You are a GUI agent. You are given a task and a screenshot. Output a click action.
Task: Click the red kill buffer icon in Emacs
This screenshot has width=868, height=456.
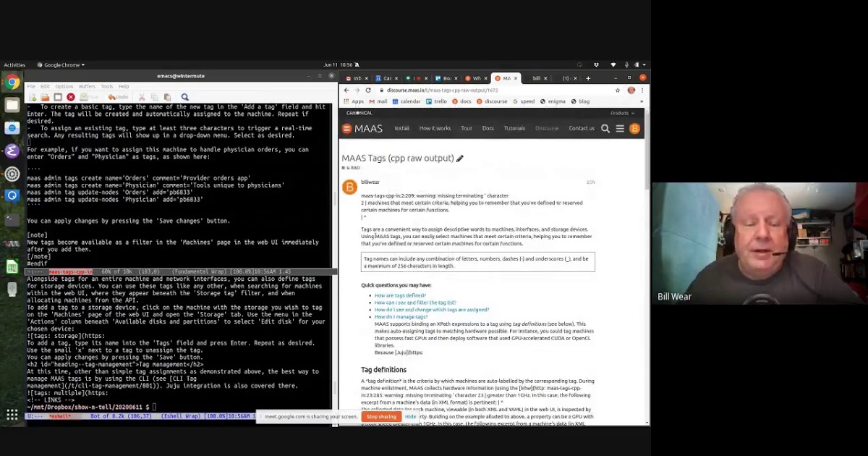click(x=70, y=97)
